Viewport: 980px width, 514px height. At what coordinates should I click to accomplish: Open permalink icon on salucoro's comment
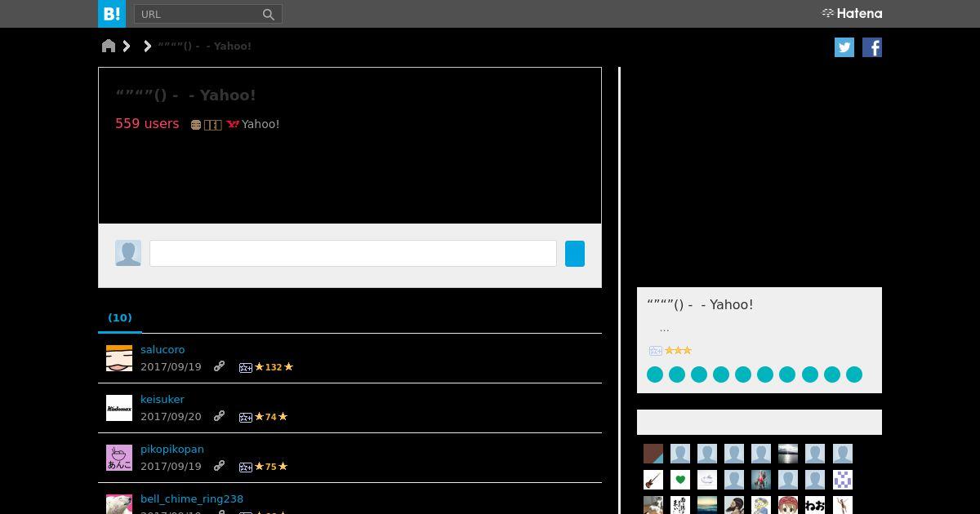tap(219, 367)
